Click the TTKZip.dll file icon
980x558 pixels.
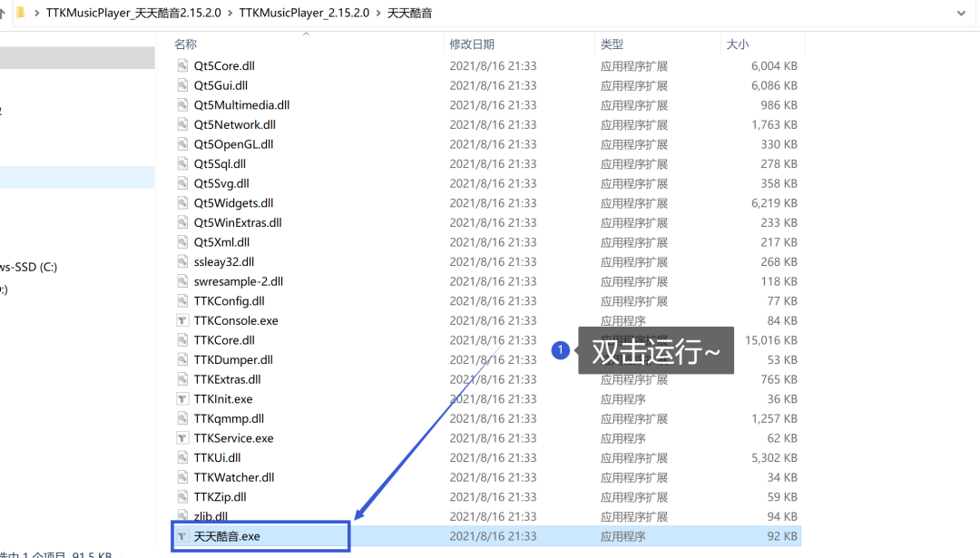tap(181, 497)
